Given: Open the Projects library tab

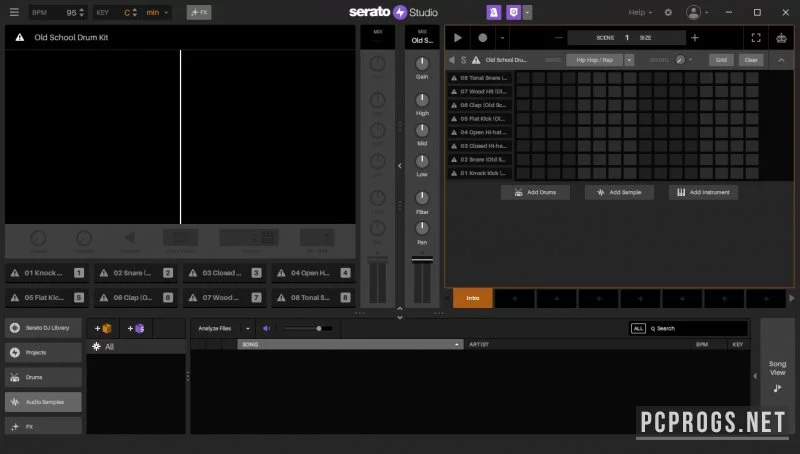Looking at the screenshot, I should tap(43, 352).
